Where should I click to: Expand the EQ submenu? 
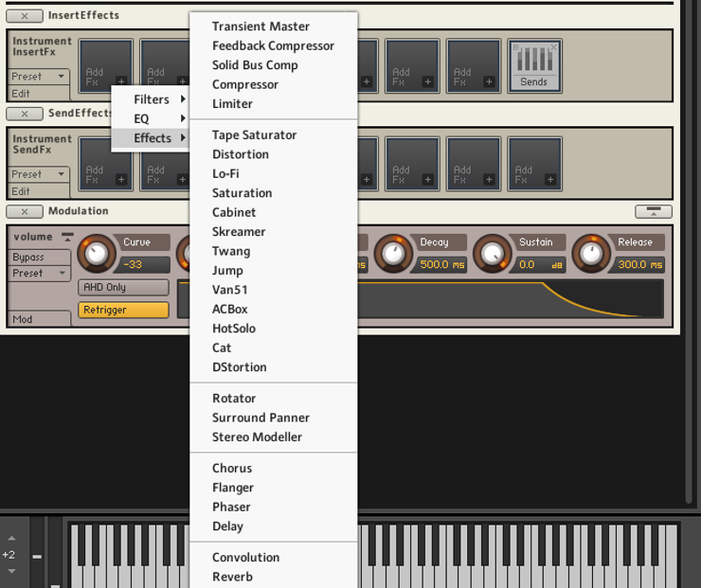151,119
